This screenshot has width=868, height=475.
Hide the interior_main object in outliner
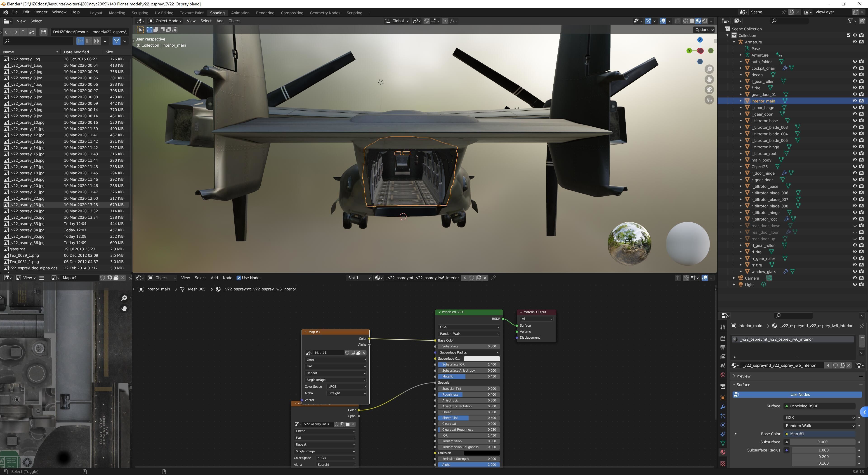pos(854,101)
